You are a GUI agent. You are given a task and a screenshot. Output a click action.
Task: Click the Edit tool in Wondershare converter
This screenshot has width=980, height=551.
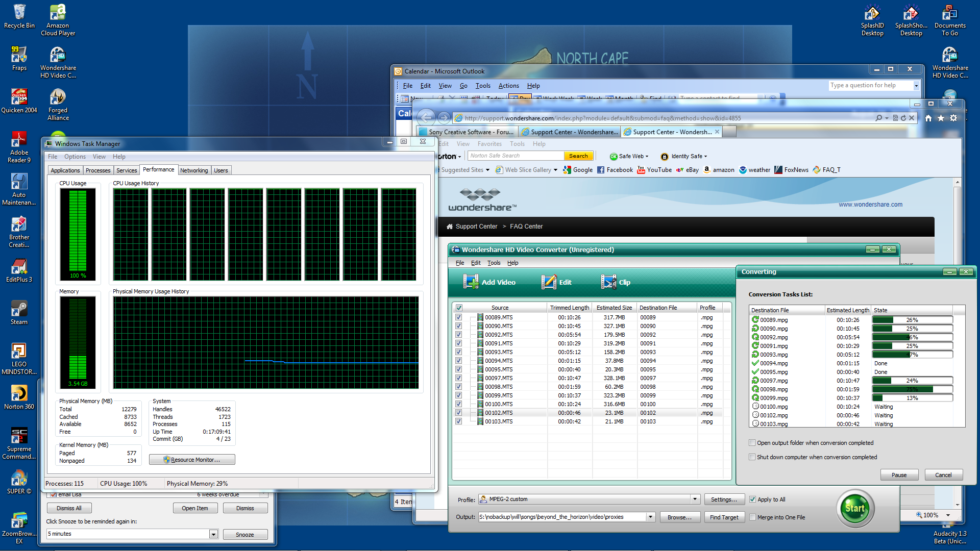556,282
